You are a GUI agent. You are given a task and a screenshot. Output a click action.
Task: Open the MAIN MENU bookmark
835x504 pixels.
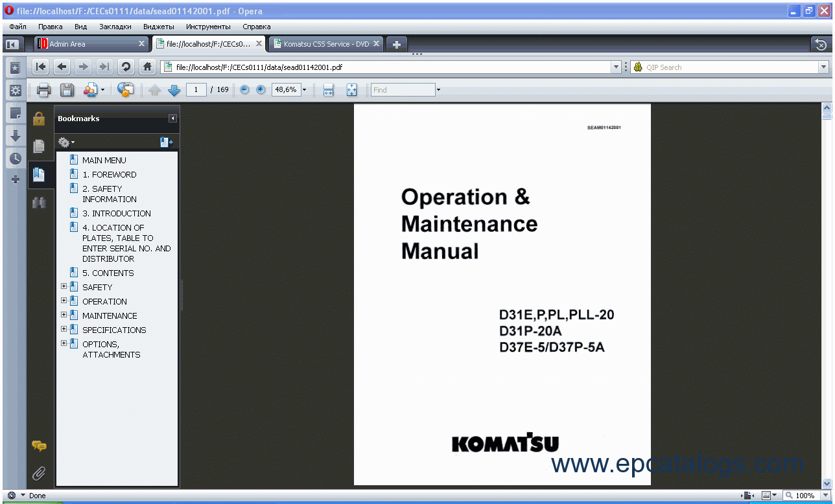[104, 160]
